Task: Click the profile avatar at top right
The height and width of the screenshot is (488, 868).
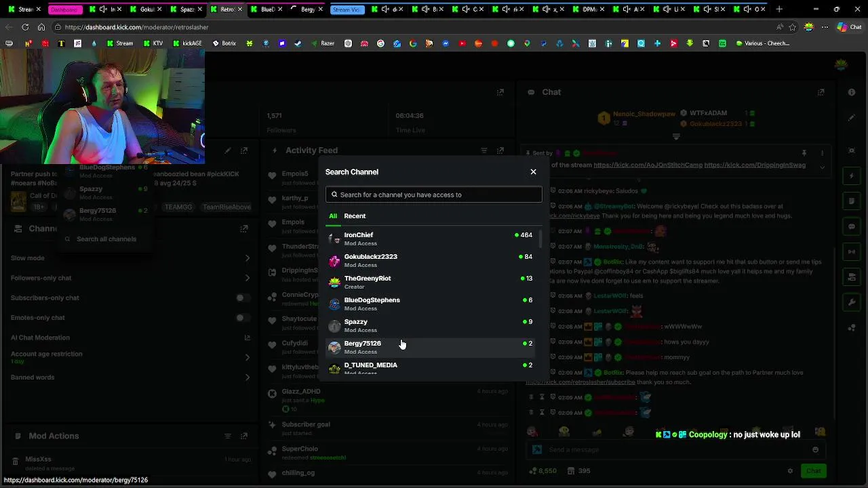Action: (x=841, y=64)
